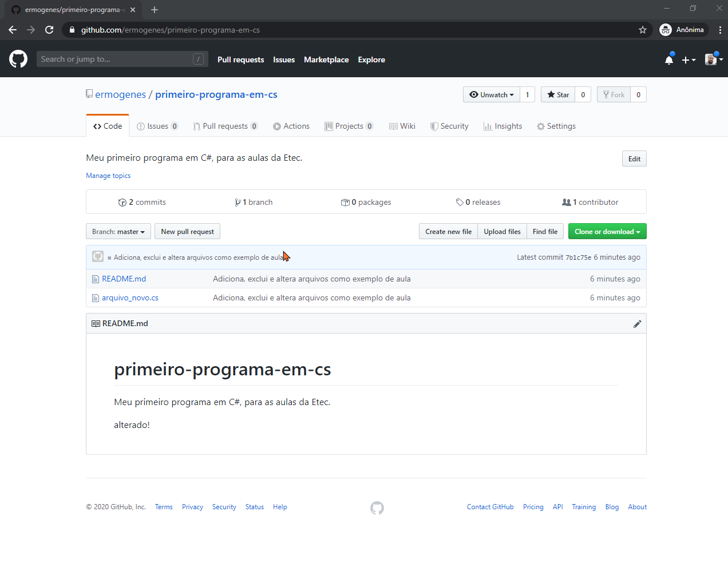Click New pull request button
The width and height of the screenshot is (728, 563).
click(x=187, y=231)
